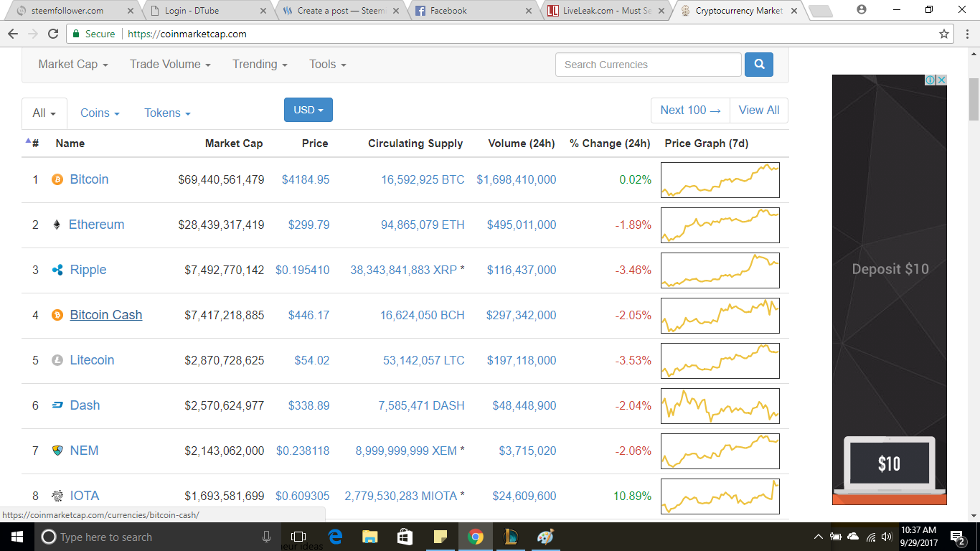This screenshot has width=980, height=551.
Task: Switch to the Facebook tab
Action: pyautogui.click(x=473, y=11)
